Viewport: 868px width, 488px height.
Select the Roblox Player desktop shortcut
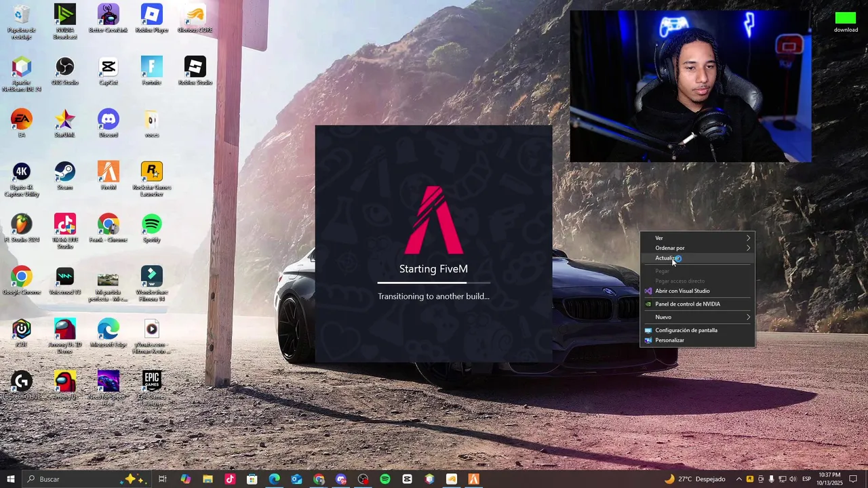tap(152, 19)
